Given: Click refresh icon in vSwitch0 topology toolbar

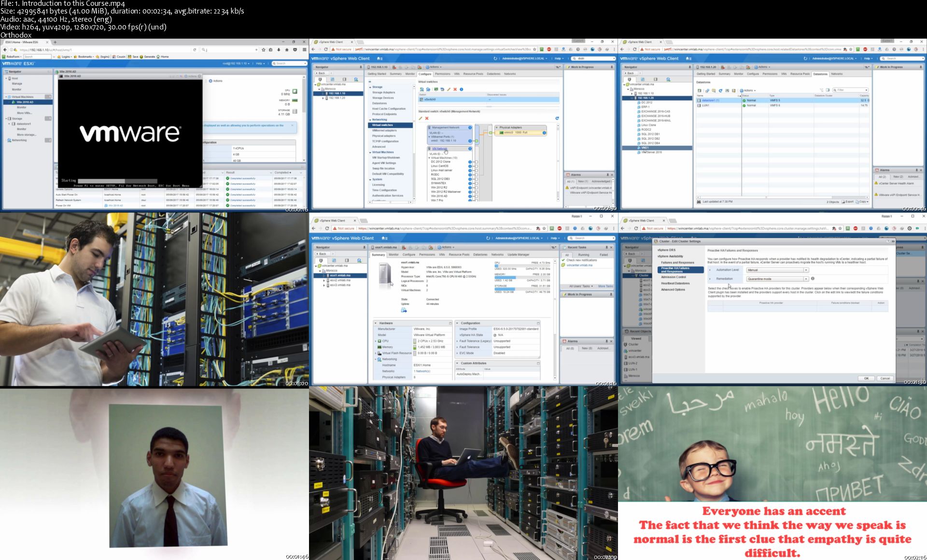Looking at the screenshot, I should coord(557,118).
